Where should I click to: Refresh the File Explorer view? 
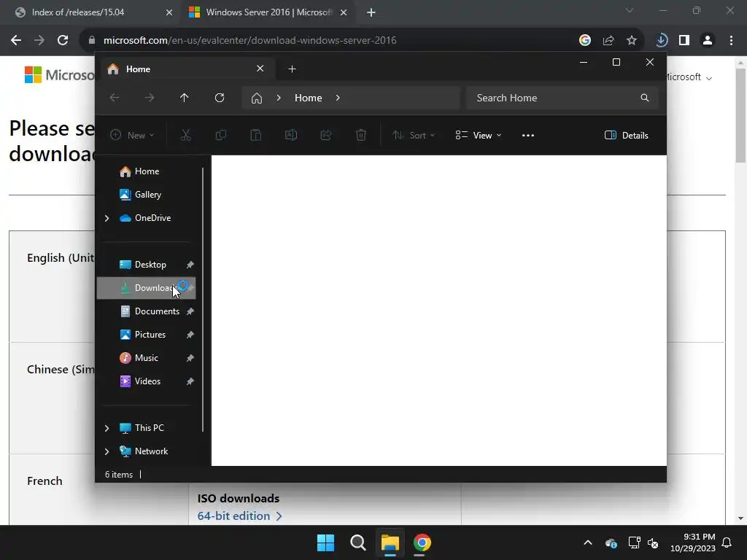220,98
